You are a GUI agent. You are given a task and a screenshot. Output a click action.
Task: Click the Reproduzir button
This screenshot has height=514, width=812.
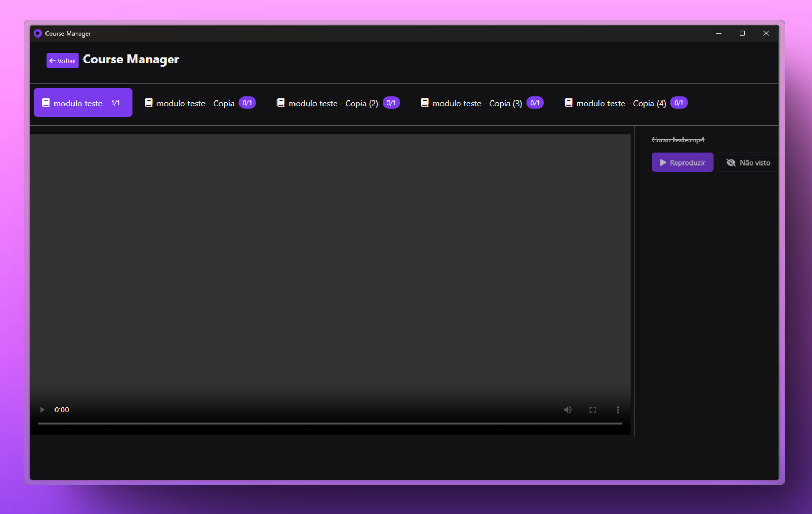point(682,162)
